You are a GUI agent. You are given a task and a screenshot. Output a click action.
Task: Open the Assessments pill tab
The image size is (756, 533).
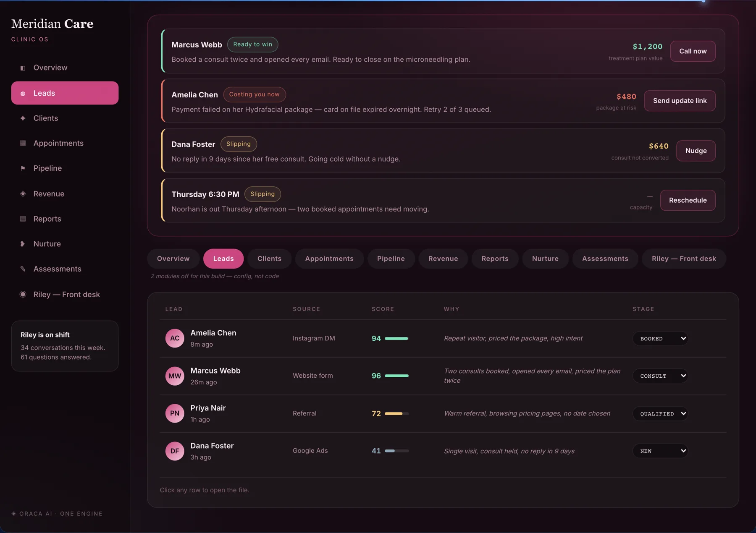pos(605,259)
